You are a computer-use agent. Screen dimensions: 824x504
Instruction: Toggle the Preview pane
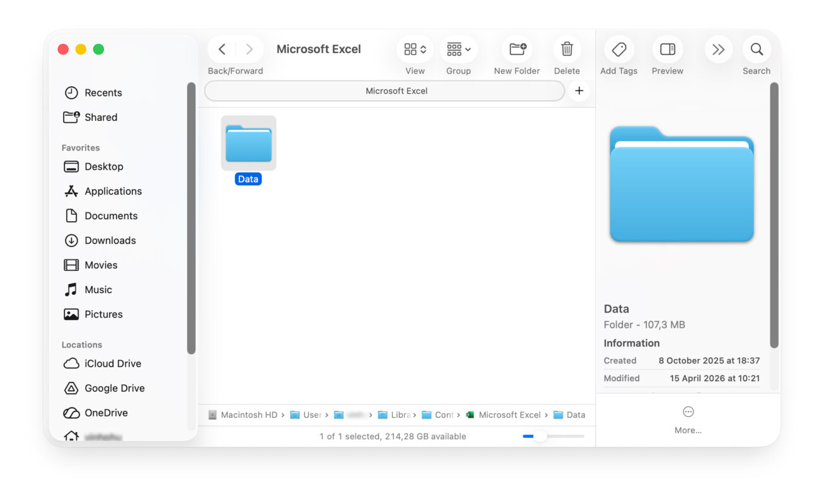pos(668,49)
